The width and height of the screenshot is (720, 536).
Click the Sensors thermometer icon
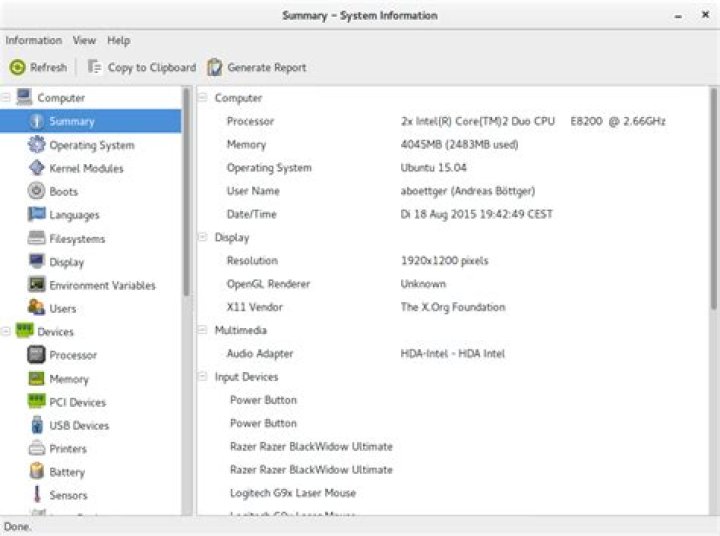pyautogui.click(x=37, y=494)
